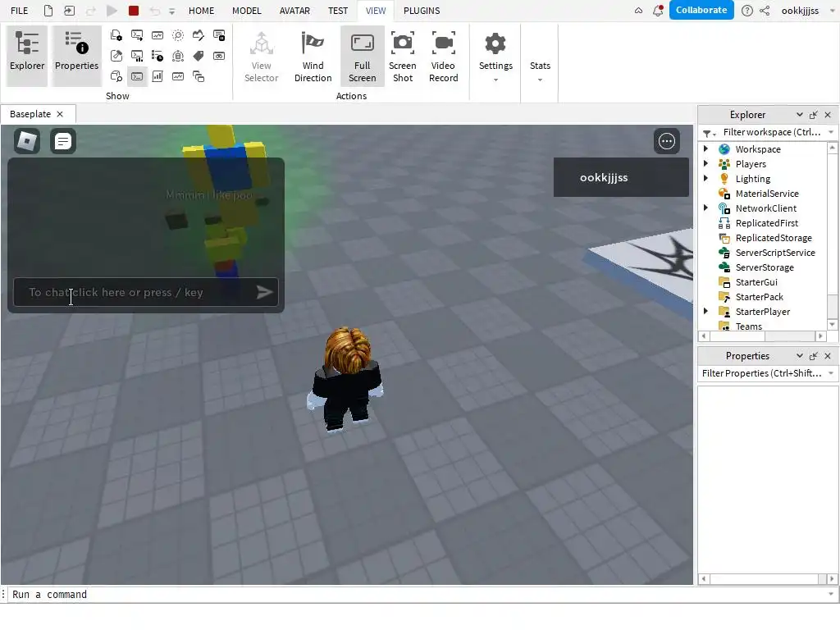The width and height of the screenshot is (840, 630).
Task: Switch to the HOME ribbon tab
Action: 202,11
